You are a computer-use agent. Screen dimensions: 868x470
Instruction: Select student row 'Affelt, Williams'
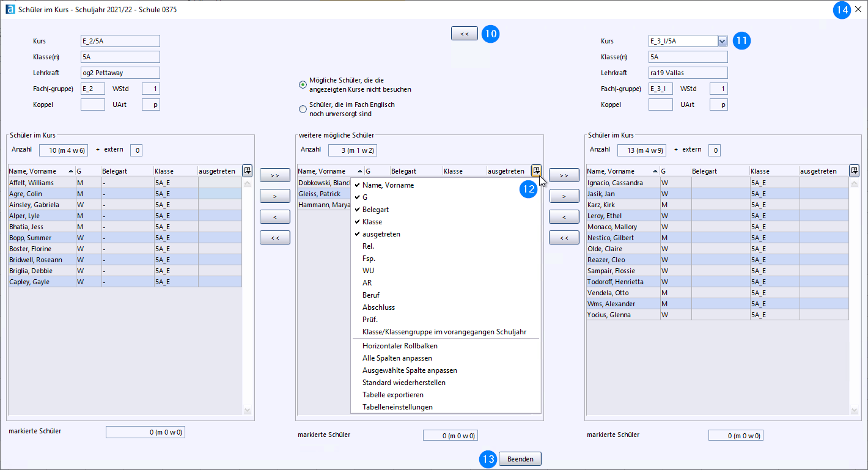pos(125,183)
